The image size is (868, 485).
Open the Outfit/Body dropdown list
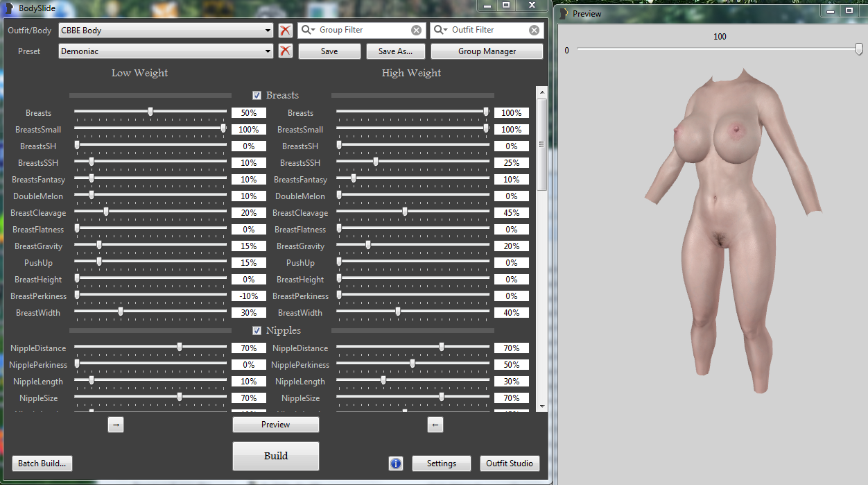pyautogui.click(x=268, y=31)
